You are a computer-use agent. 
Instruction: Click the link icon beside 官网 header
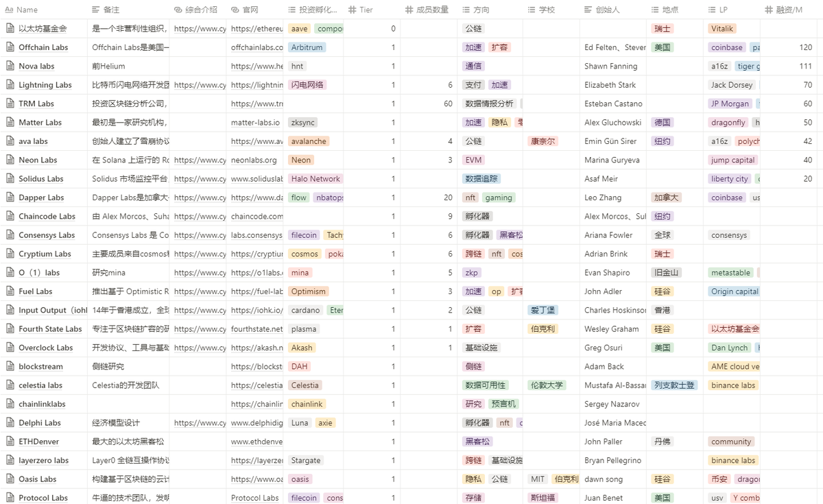pyautogui.click(x=235, y=10)
